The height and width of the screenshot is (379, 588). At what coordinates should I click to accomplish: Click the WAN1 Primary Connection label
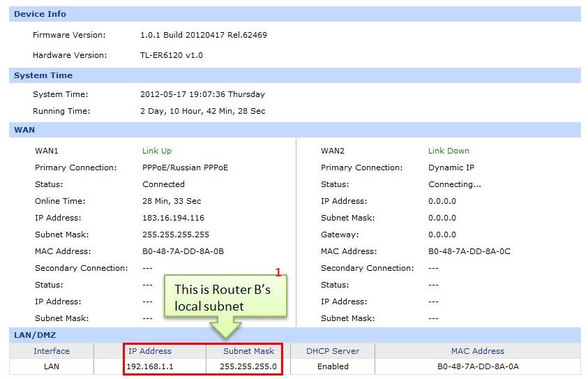click(76, 168)
